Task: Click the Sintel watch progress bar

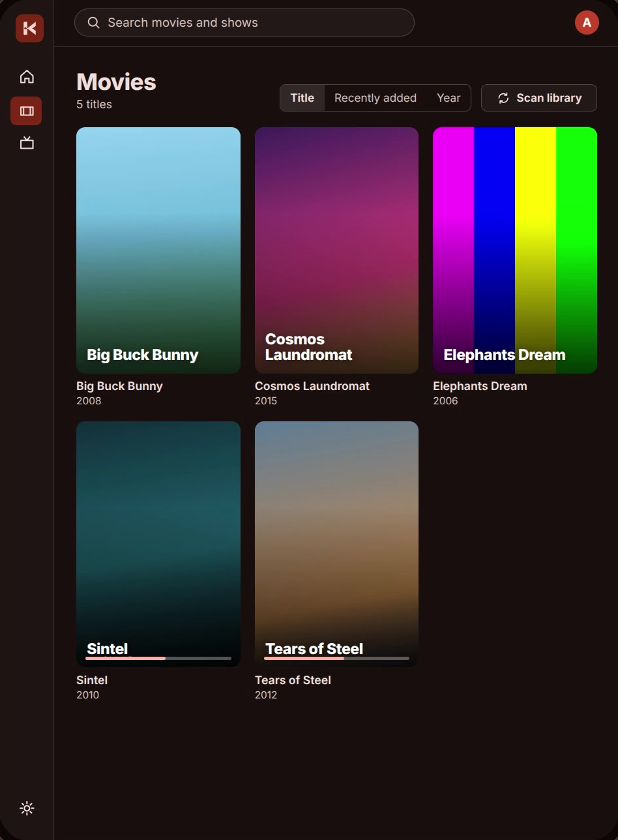Action: pos(158,659)
